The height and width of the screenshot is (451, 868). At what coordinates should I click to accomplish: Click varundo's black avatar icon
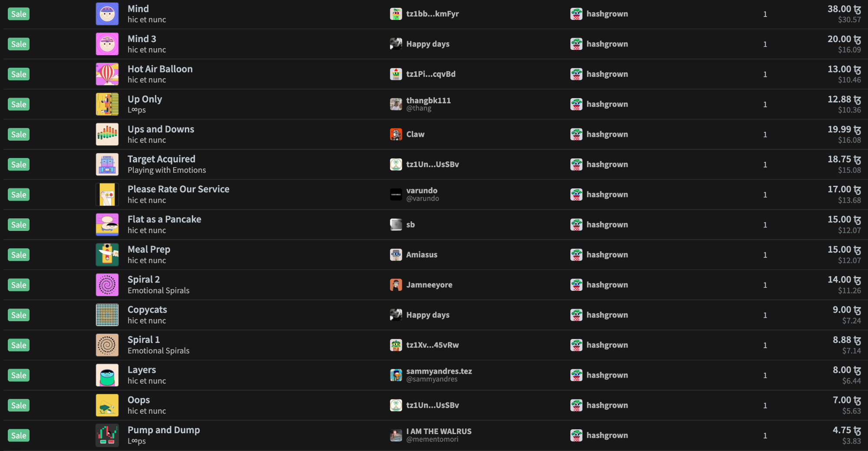click(x=396, y=194)
